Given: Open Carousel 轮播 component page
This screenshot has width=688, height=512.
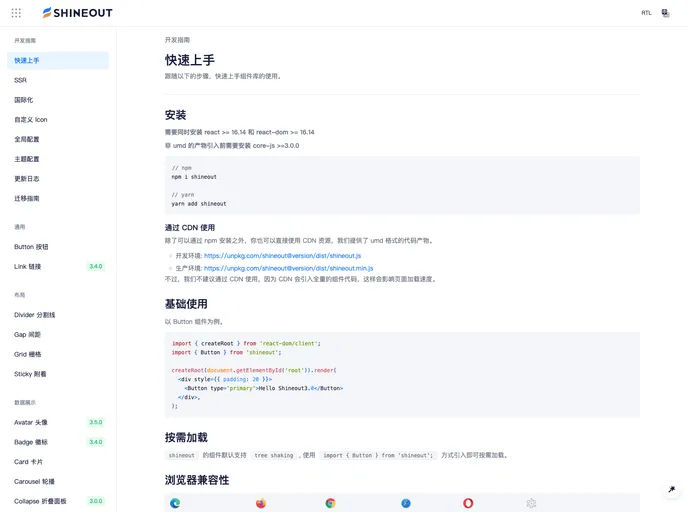Looking at the screenshot, I should click(x=58, y=482).
